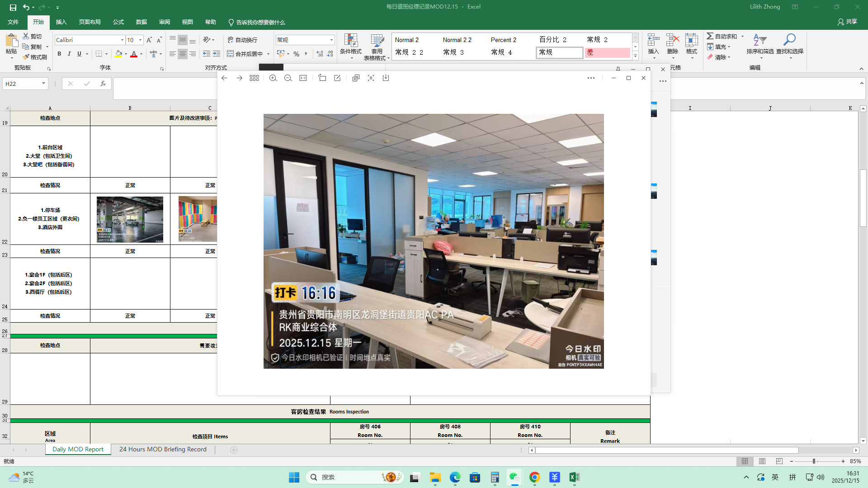Zoom in on the photo in viewer
Screen dimensions: 868x488
click(x=273, y=78)
